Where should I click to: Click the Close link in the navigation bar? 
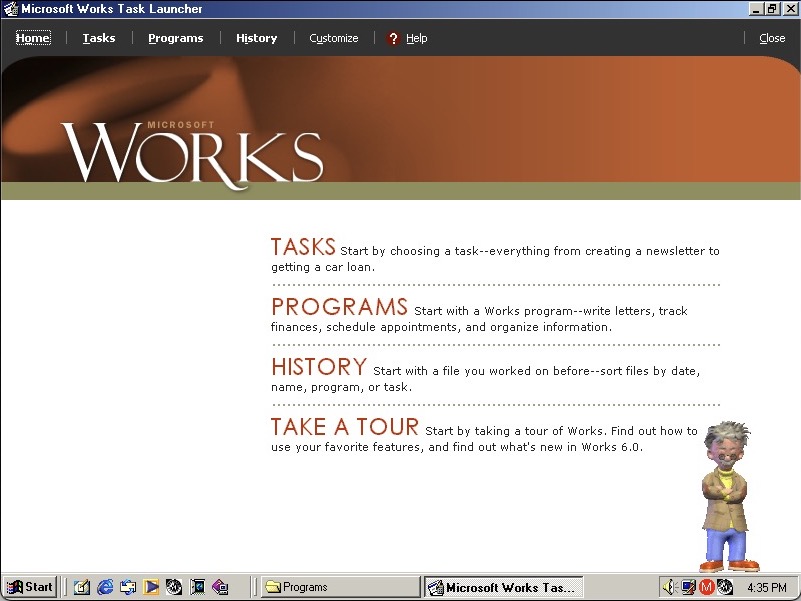[x=772, y=38]
